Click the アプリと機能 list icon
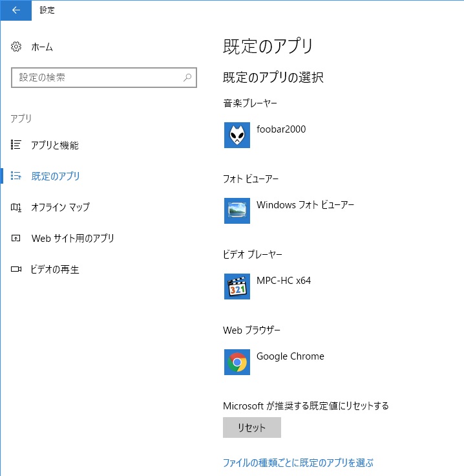Image resolution: width=464 pixels, height=476 pixels. click(16, 145)
